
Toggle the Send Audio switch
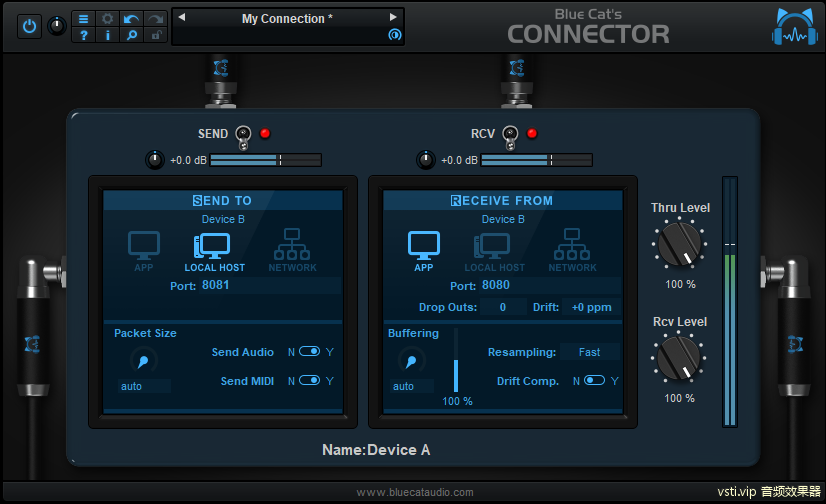[x=310, y=351]
